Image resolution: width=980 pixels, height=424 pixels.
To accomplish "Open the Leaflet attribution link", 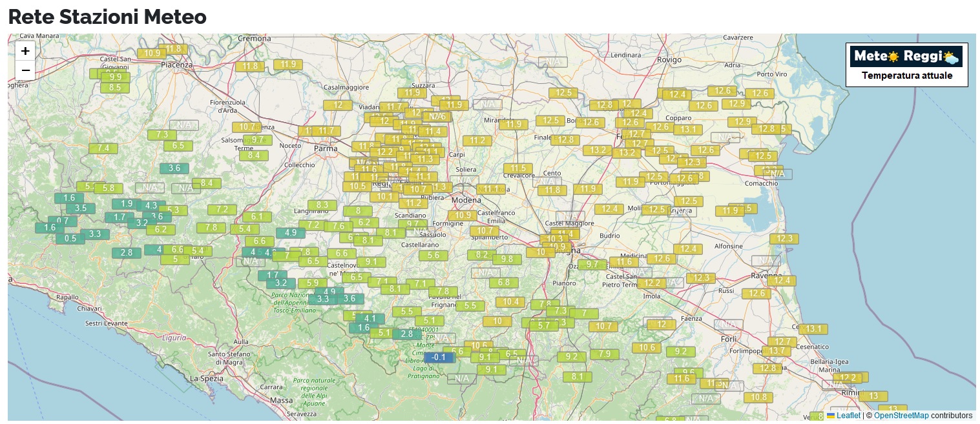I will (848, 416).
